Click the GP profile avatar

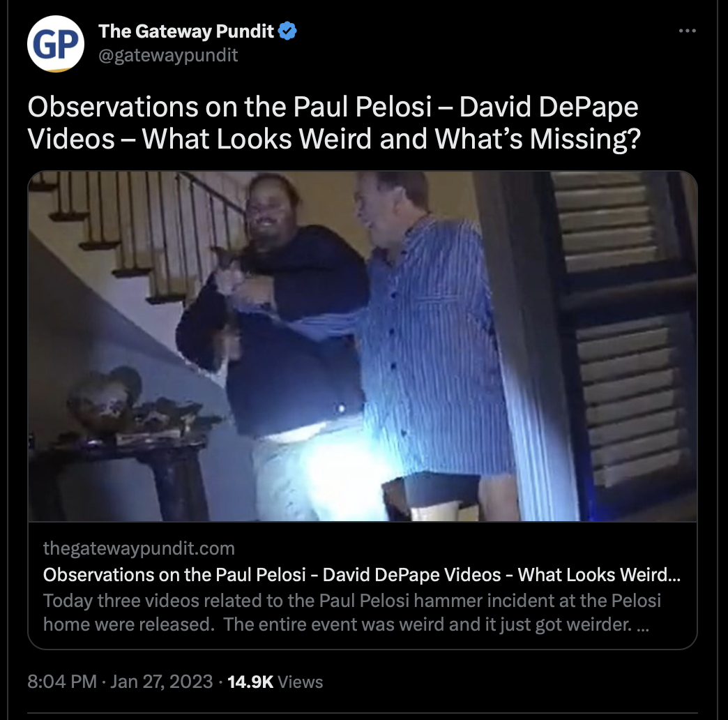56,44
